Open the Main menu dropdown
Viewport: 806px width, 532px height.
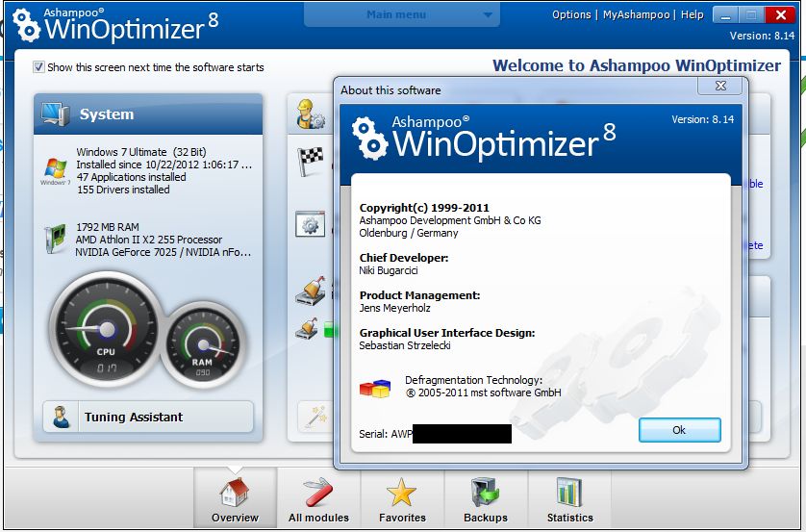coord(401,14)
